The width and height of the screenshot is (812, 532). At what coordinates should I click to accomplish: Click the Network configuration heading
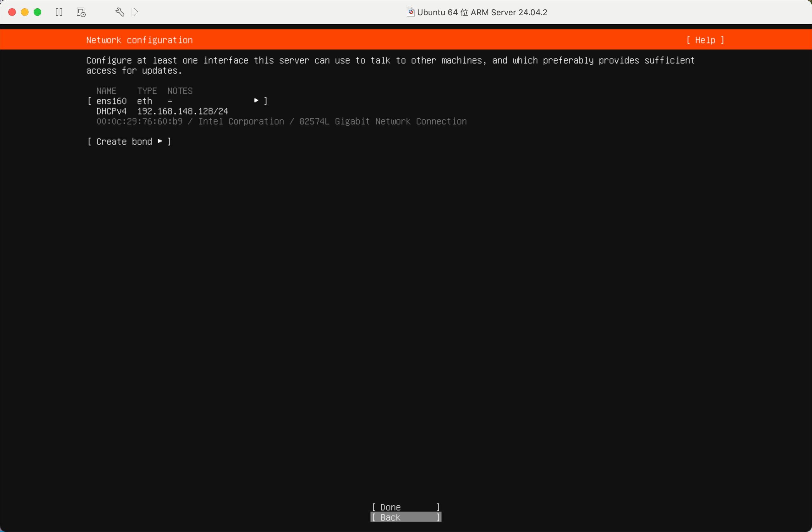pyautogui.click(x=140, y=40)
